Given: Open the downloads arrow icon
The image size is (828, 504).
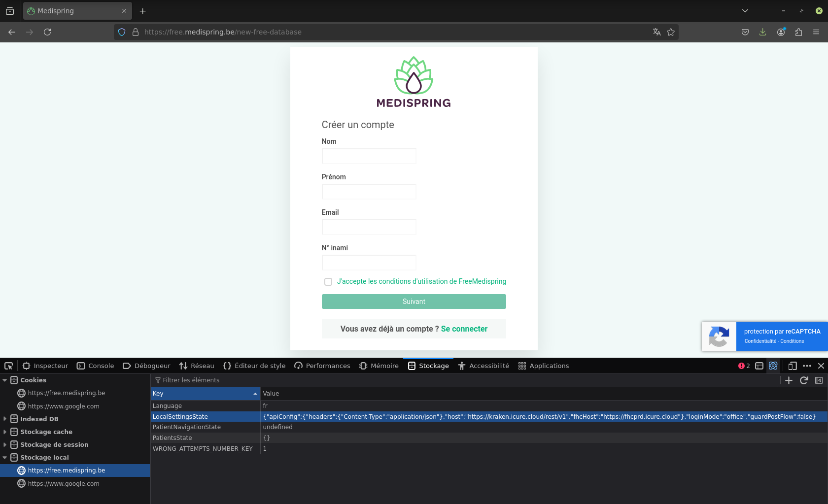Looking at the screenshot, I should click(763, 32).
